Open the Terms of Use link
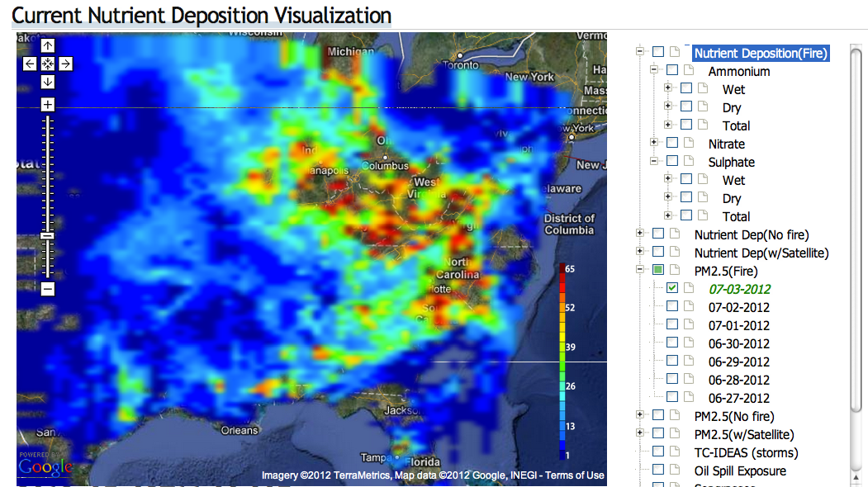The image size is (868, 487). [574, 475]
